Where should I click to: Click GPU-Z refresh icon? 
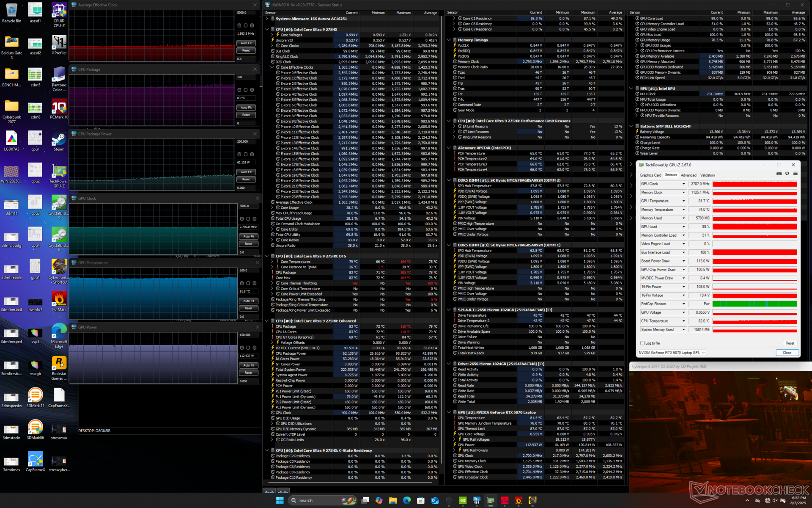coord(787,174)
